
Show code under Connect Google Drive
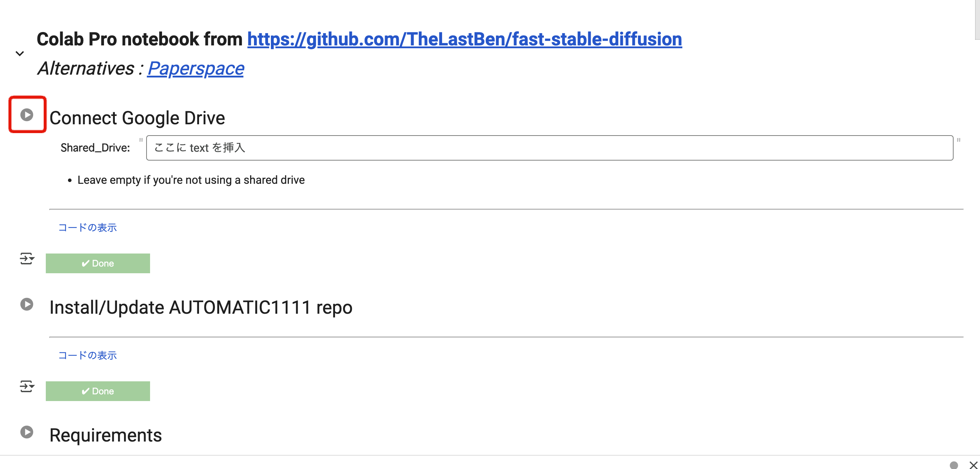[87, 227]
